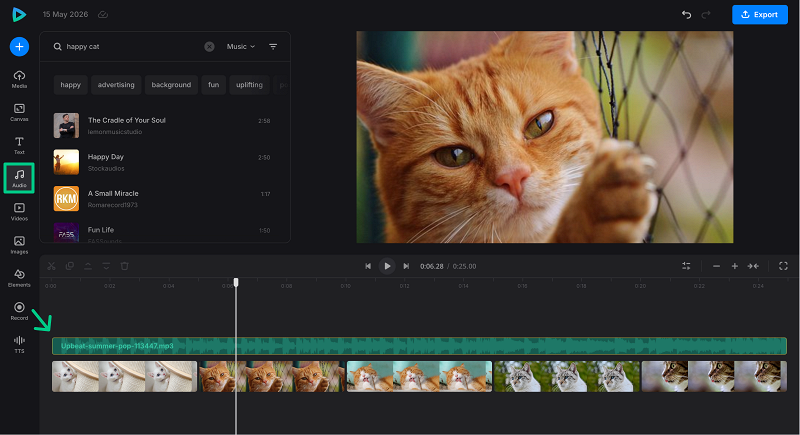Open the Audio sidebar panel
This screenshot has width=800, height=435.
19,178
